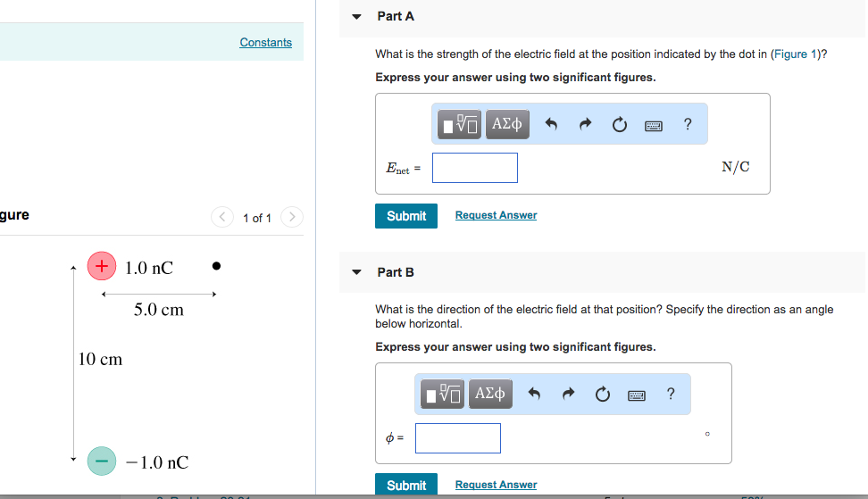Collapse the Part B section

(x=357, y=272)
